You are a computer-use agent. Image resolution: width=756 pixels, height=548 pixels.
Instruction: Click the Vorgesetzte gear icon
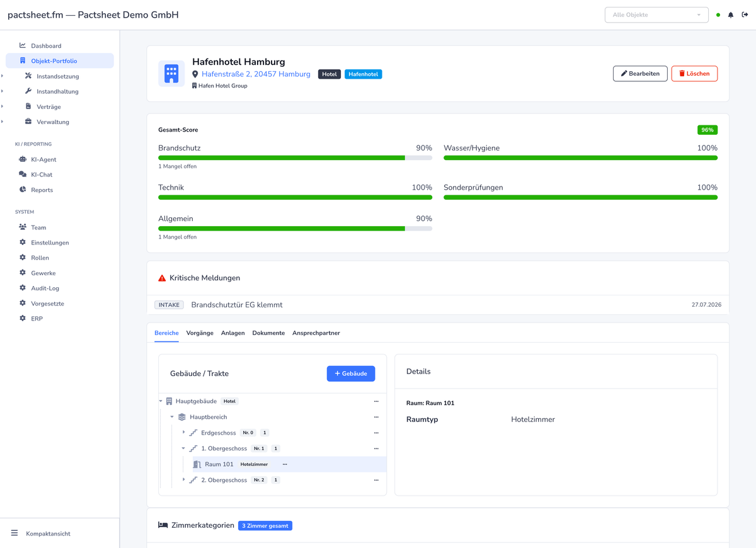coord(23,303)
